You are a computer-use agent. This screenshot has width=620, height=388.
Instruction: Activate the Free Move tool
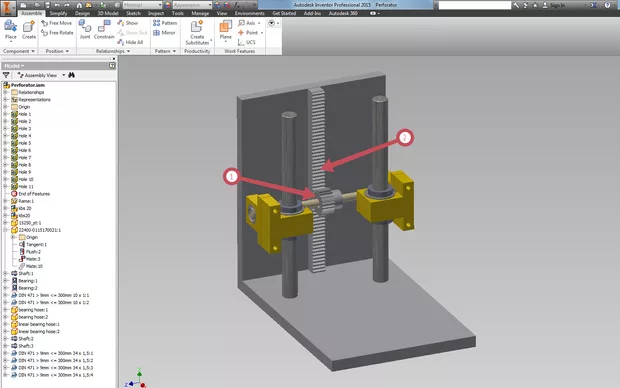click(x=57, y=23)
